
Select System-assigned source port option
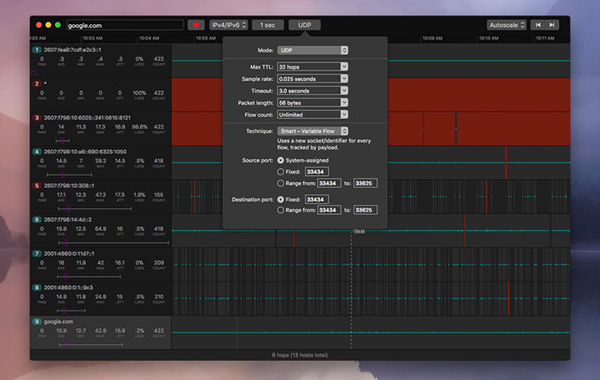point(280,160)
